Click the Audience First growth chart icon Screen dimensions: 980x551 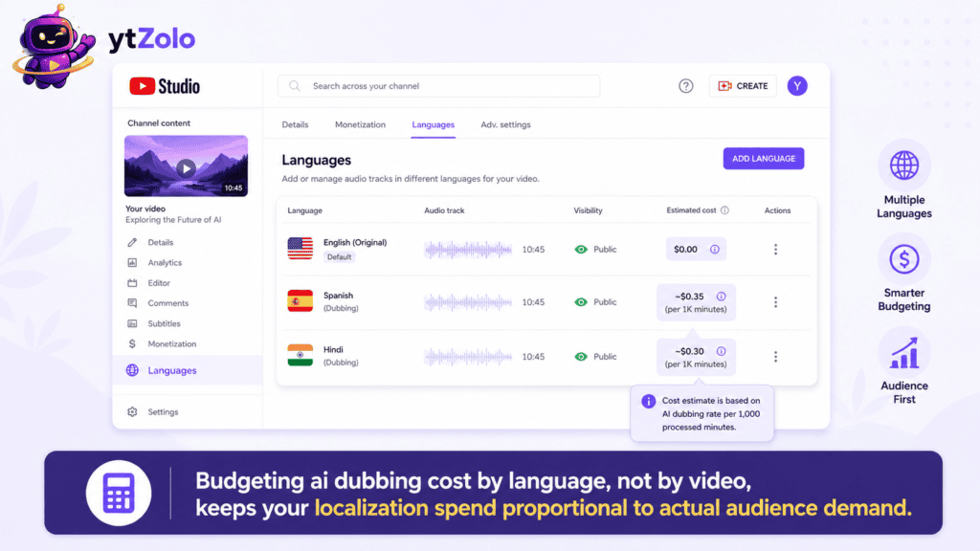click(x=903, y=353)
